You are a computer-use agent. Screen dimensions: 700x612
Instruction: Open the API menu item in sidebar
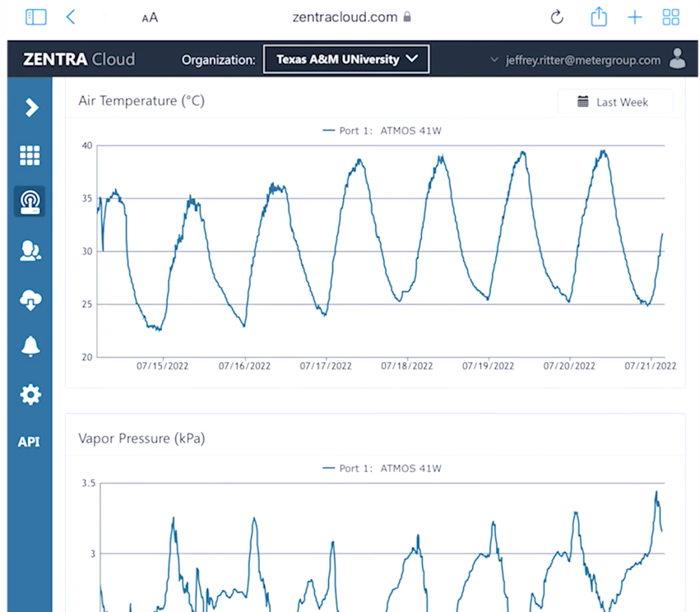coord(29,442)
